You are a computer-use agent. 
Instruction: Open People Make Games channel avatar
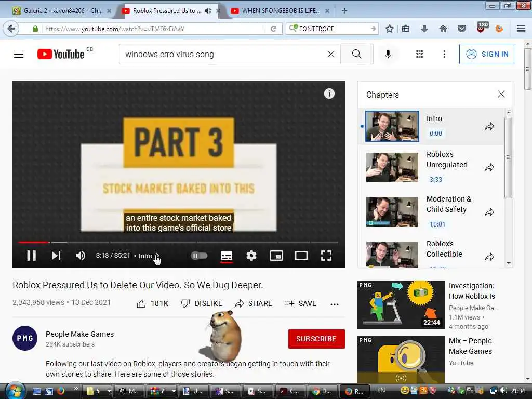[25, 338]
